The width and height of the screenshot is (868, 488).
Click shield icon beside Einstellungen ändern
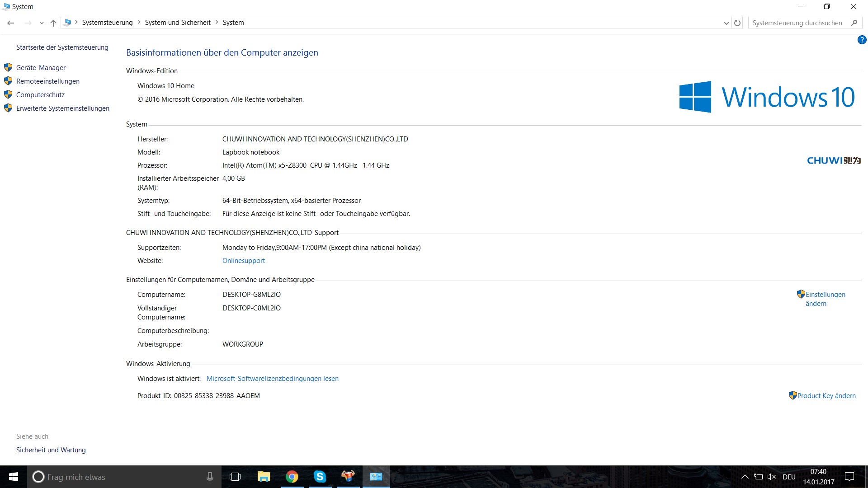pos(801,294)
